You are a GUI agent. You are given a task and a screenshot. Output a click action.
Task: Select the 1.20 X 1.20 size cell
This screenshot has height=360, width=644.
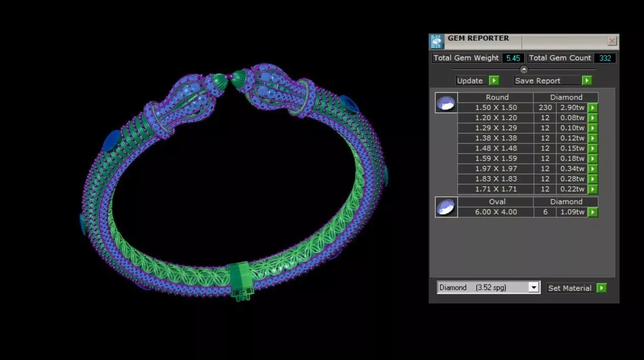tap(496, 118)
